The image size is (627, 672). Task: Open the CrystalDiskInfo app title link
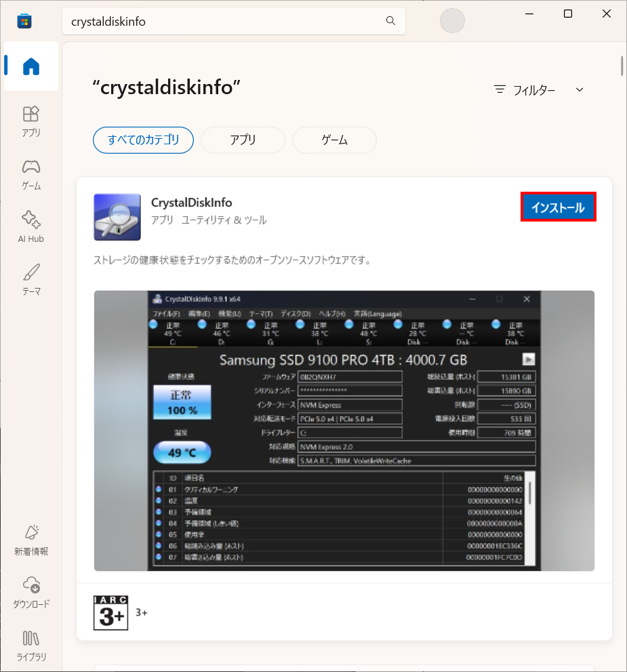point(191,203)
